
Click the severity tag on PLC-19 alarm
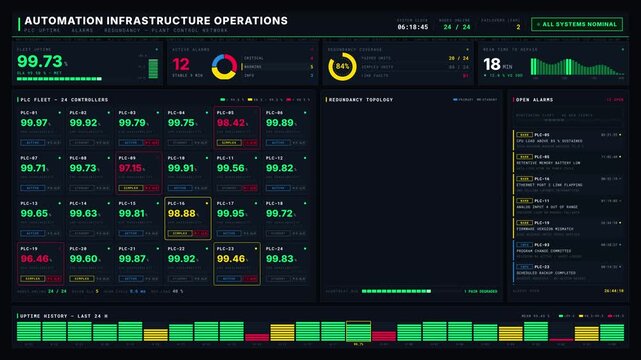coord(524,223)
